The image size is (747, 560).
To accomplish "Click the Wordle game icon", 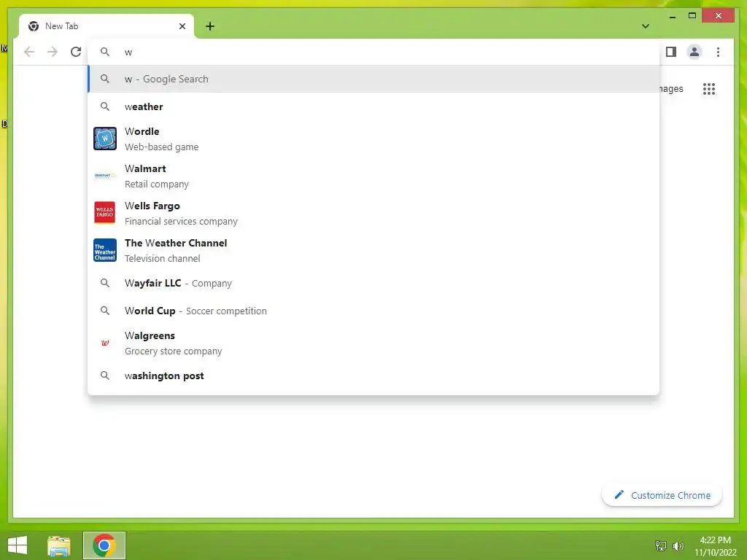I will tap(105, 139).
